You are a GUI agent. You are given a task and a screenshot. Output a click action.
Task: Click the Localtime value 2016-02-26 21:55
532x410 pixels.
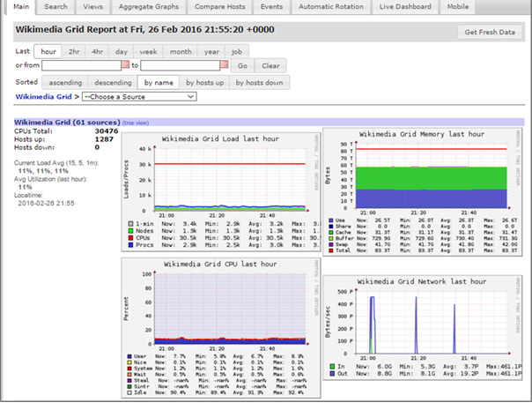[46, 203]
